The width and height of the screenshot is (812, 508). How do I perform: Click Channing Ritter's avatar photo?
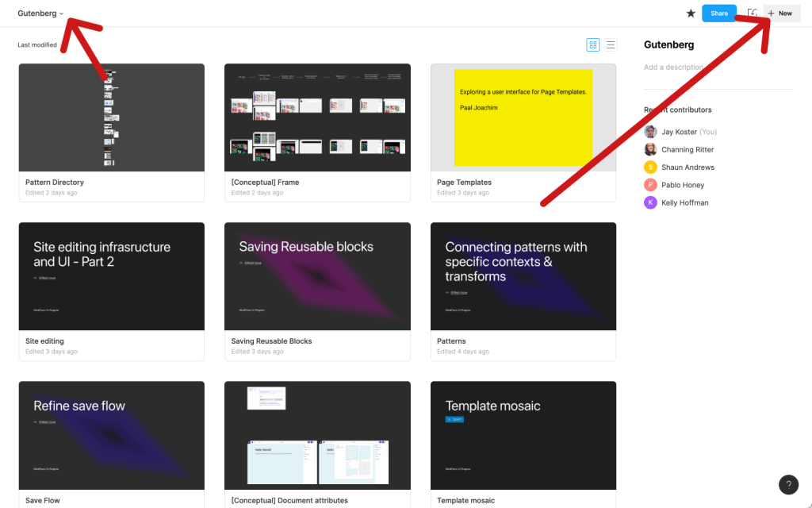650,149
